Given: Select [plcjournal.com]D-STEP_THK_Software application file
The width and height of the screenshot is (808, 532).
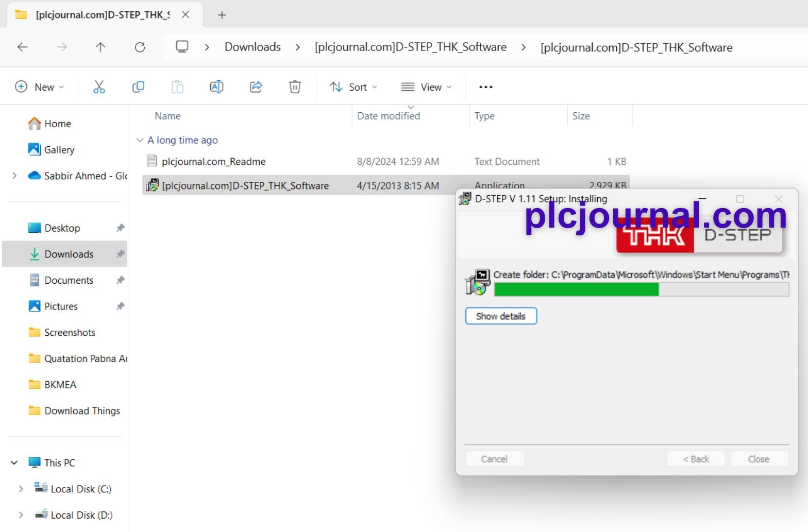Looking at the screenshot, I should click(x=385, y=185).
